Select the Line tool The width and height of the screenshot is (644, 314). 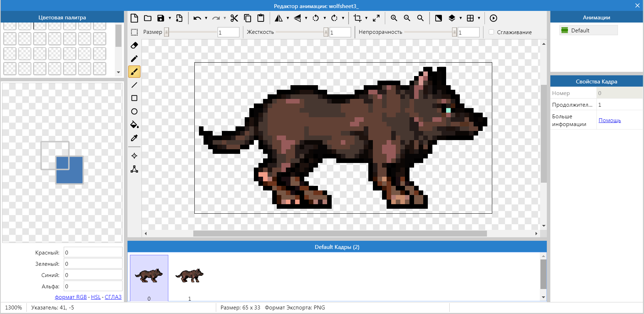(x=134, y=85)
